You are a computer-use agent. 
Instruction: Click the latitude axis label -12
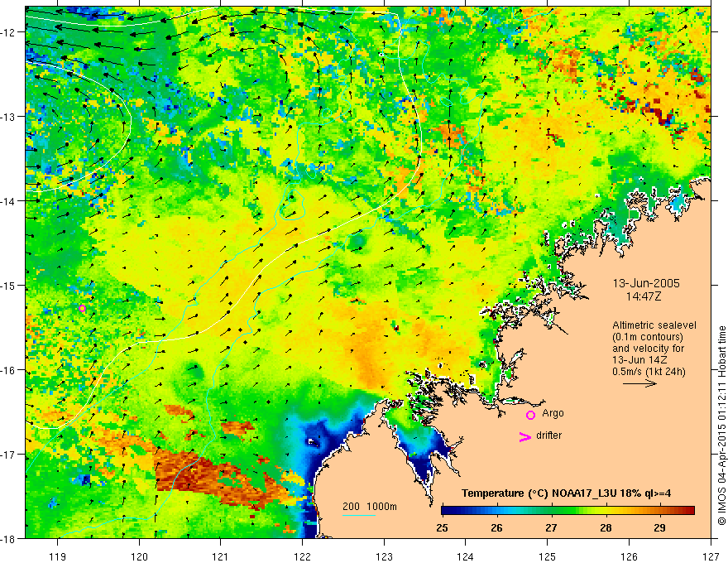click(9, 32)
